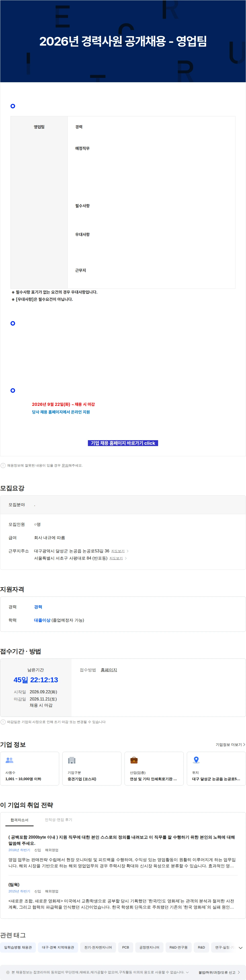The image size is (246, 980).
Task: Click the 전기·전자엔지니어 tag
Action: pos(98,947)
